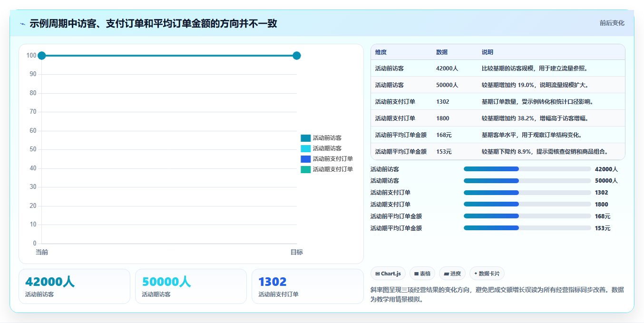Select the Chart.js tag chip
644x323 pixels.
click(388, 274)
